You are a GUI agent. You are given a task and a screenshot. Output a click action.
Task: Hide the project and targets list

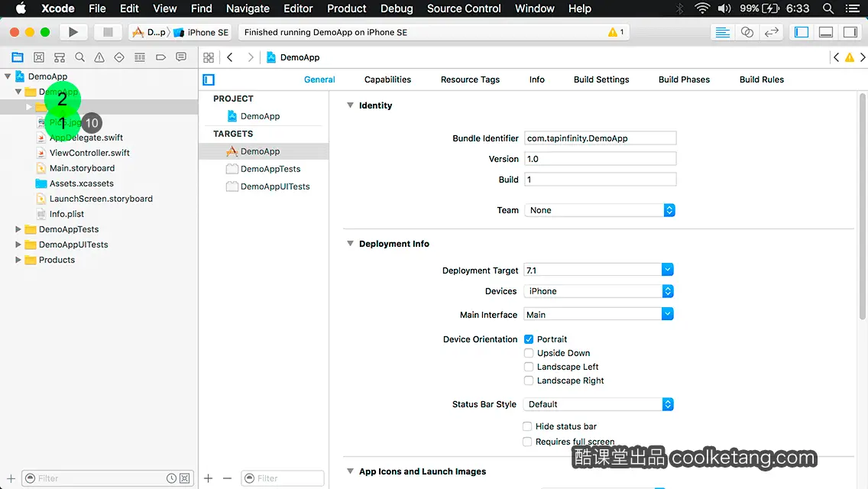coord(209,79)
